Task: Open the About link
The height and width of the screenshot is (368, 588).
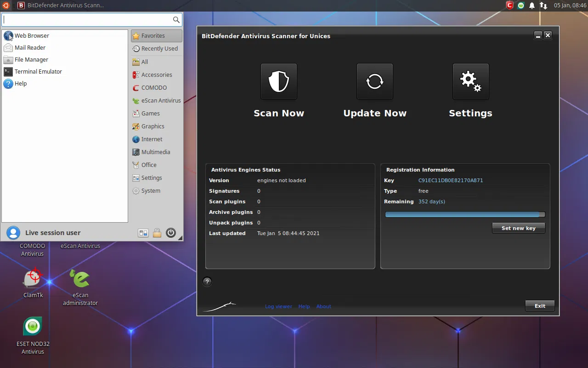Action: click(323, 306)
